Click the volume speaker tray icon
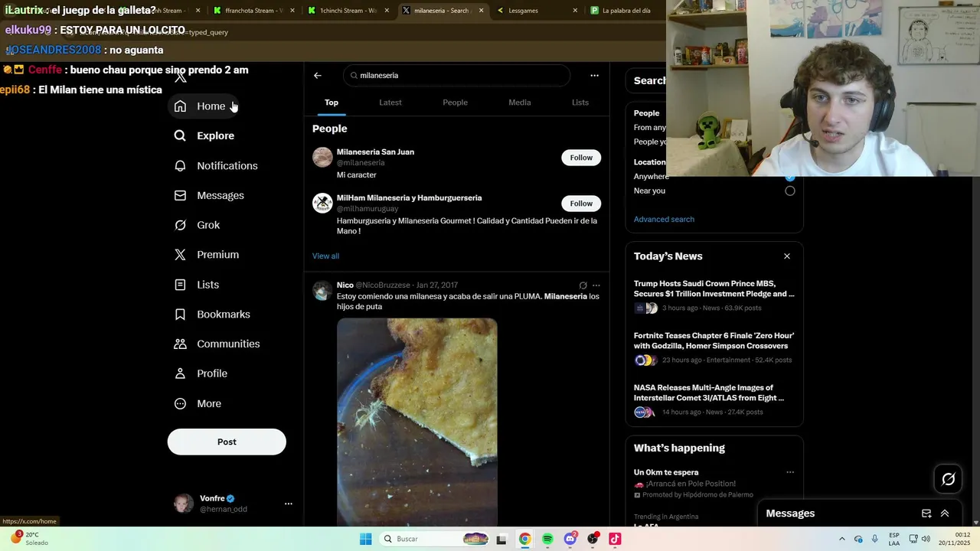Screen dimensions: 980x551 [926, 539]
